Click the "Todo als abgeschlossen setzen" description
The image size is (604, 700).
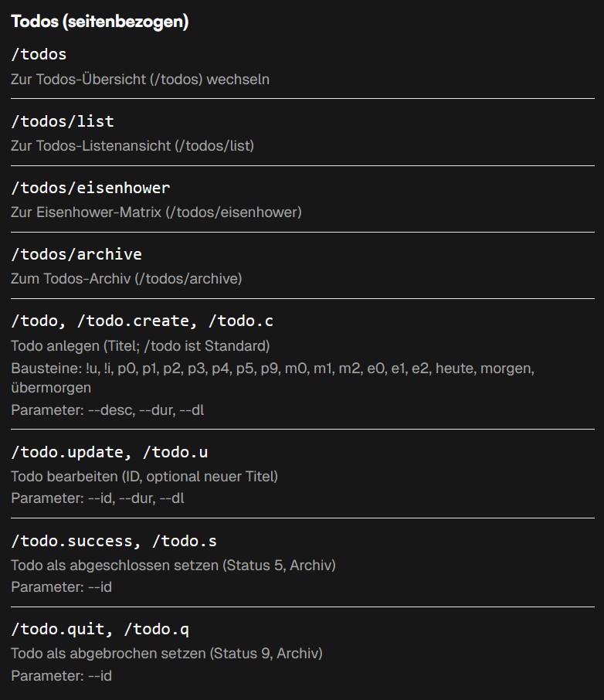[x=173, y=565]
